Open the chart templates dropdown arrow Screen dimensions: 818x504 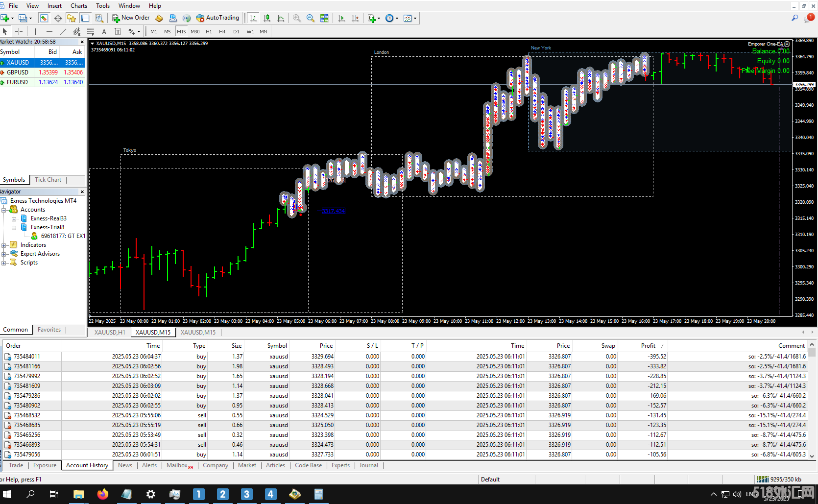tap(415, 19)
